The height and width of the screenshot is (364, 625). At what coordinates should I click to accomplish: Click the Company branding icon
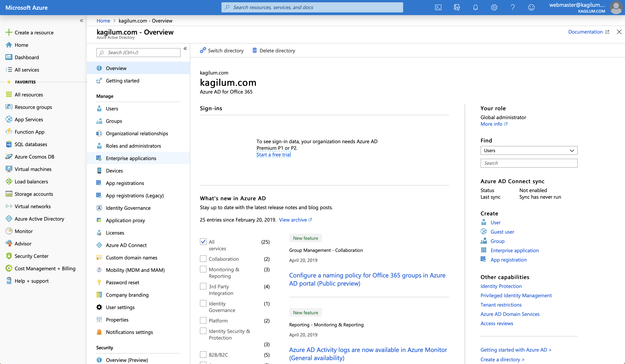pyautogui.click(x=99, y=295)
